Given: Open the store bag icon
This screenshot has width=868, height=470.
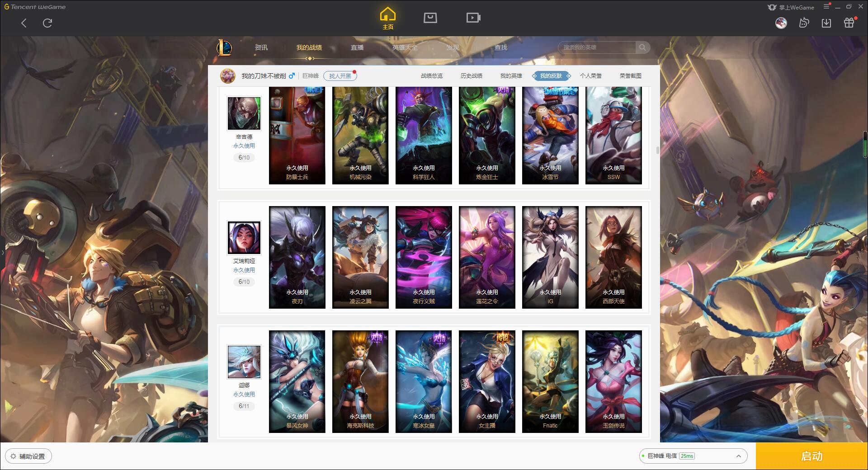Looking at the screenshot, I should click(x=430, y=18).
